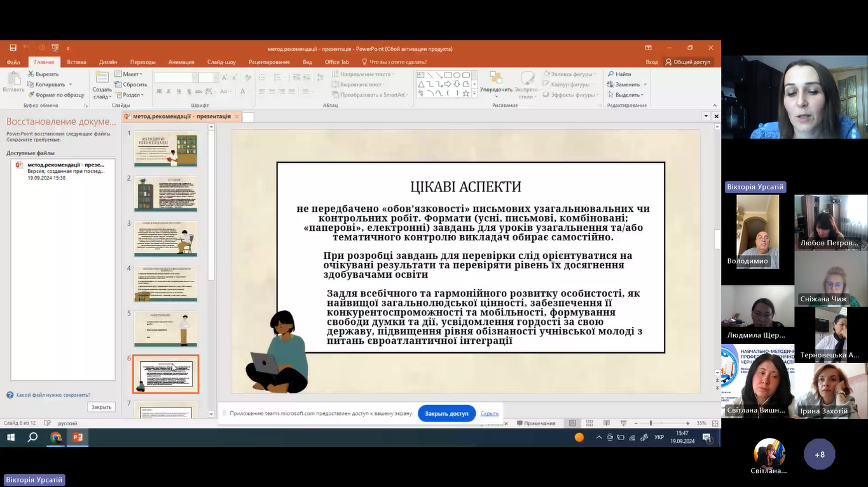This screenshot has width=868, height=487.
Task: Switch to the Animation (Анимация) tab
Action: [181, 62]
